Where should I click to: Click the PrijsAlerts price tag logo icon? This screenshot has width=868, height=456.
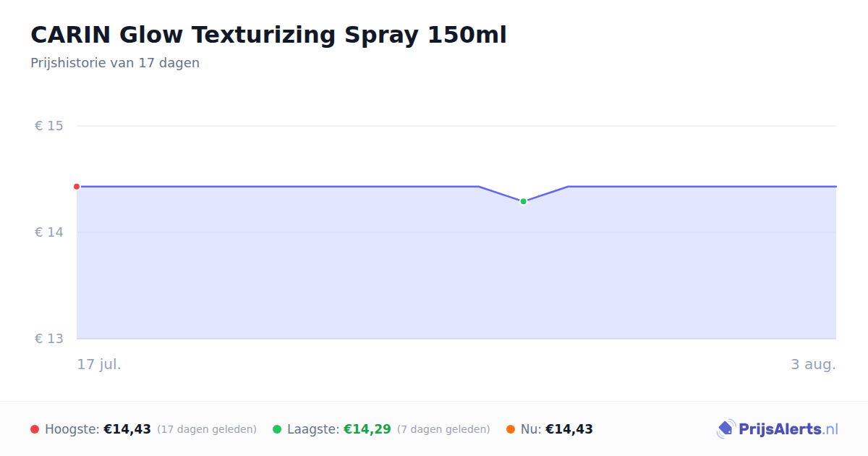click(x=726, y=429)
